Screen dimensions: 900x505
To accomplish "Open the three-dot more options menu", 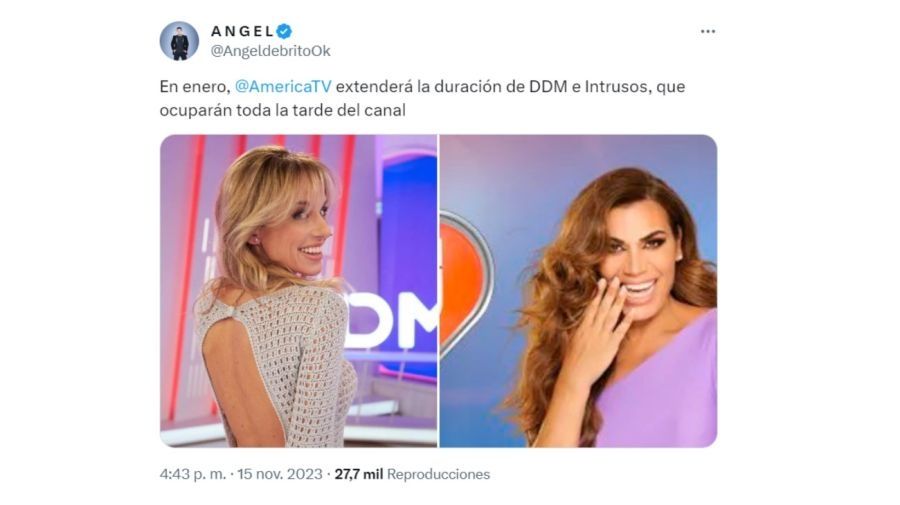I will pos(708,31).
